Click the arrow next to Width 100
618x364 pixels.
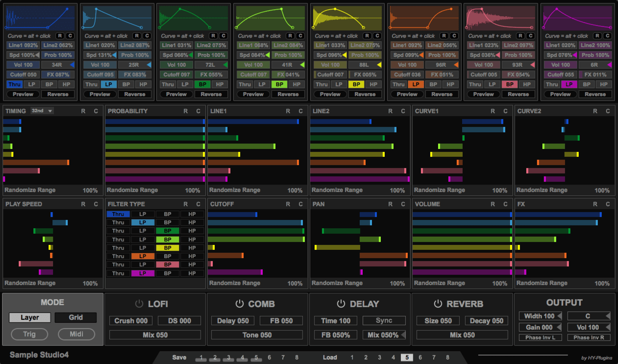[559, 316]
